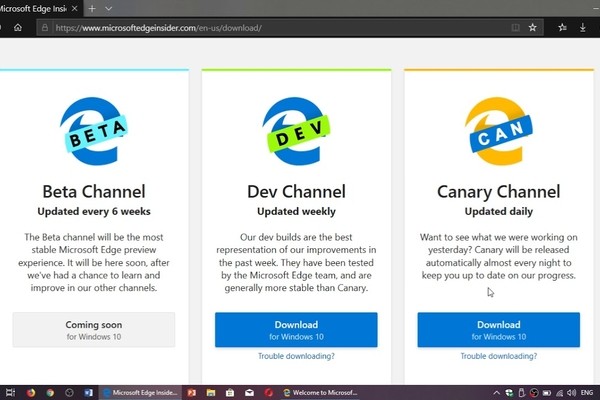The width and height of the screenshot is (600, 400).
Task: Click the 'Updated daily' text
Action: (x=499, y=212)
